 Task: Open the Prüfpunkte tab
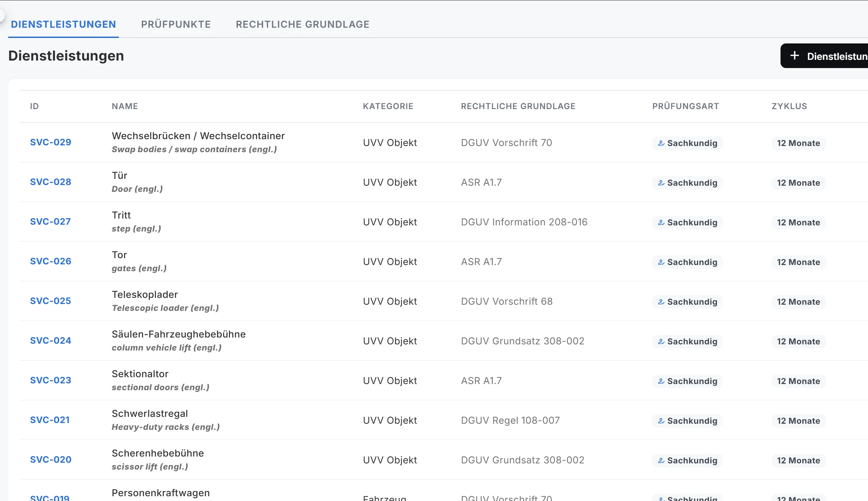[176, 24]
